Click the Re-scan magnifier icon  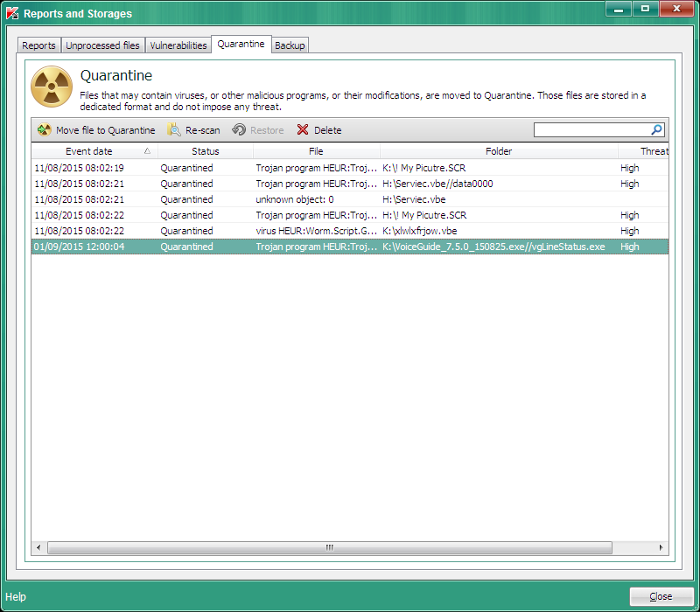(173, 129)
